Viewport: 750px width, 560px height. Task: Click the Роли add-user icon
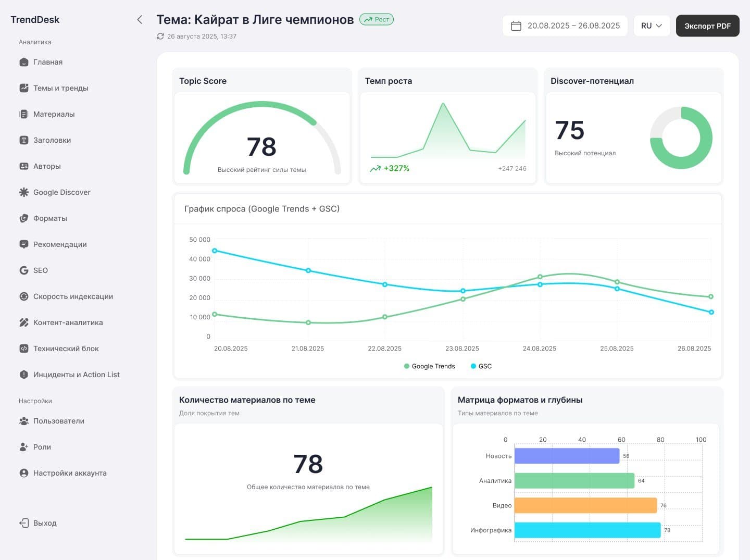pos(24,447)
